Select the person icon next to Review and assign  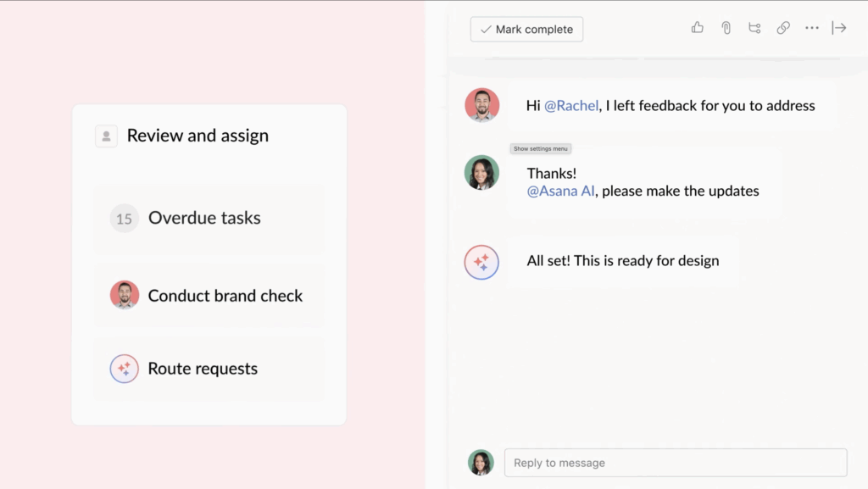pos(105,135)
